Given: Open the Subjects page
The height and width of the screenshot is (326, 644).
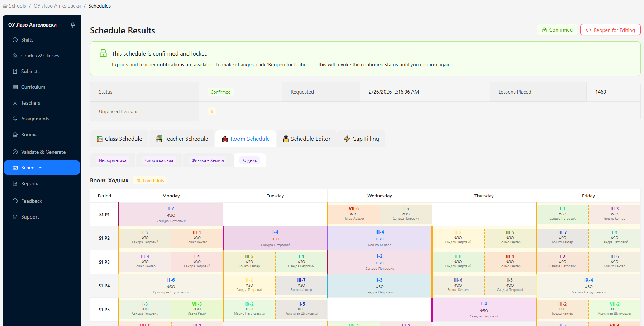Looking at the screenshot, I should (x=42, y=71).
